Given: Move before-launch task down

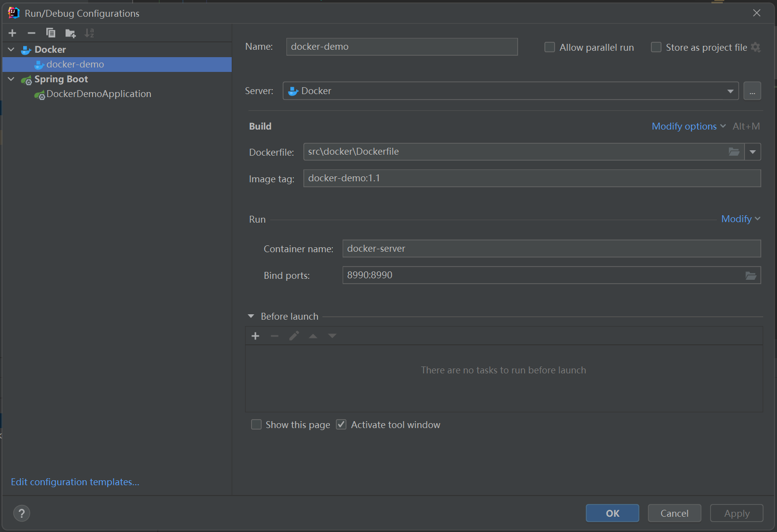Looking at the screenshot, I should pyautogui.click(x=332, y=336).
